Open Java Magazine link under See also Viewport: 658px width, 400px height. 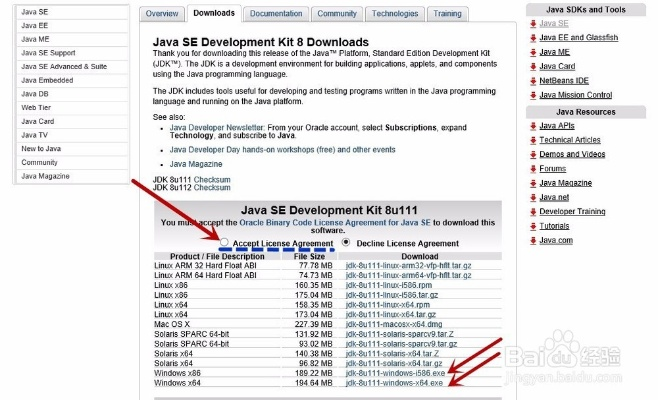pyautogui.click(x=196, y=164)
